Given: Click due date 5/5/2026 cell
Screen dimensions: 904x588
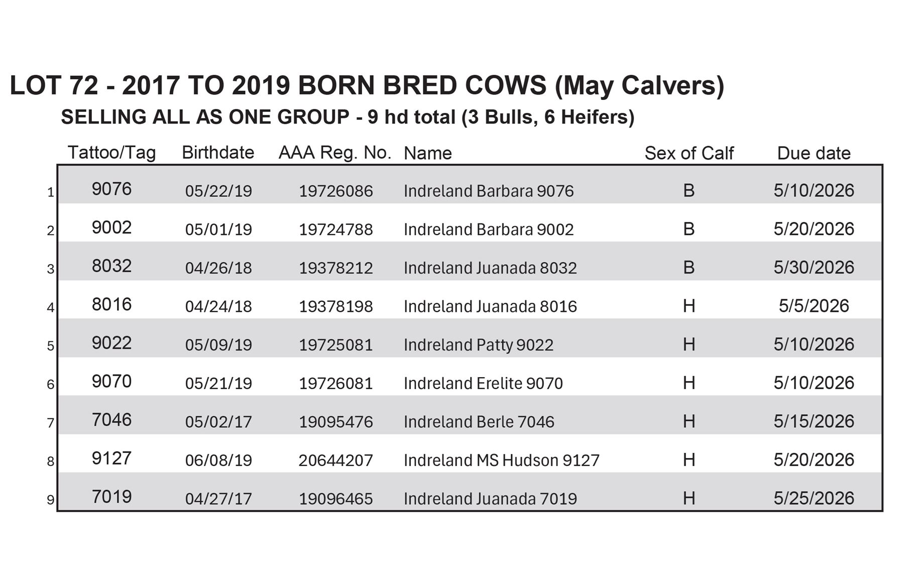Looking at the screenshot, I should point(814,306).
